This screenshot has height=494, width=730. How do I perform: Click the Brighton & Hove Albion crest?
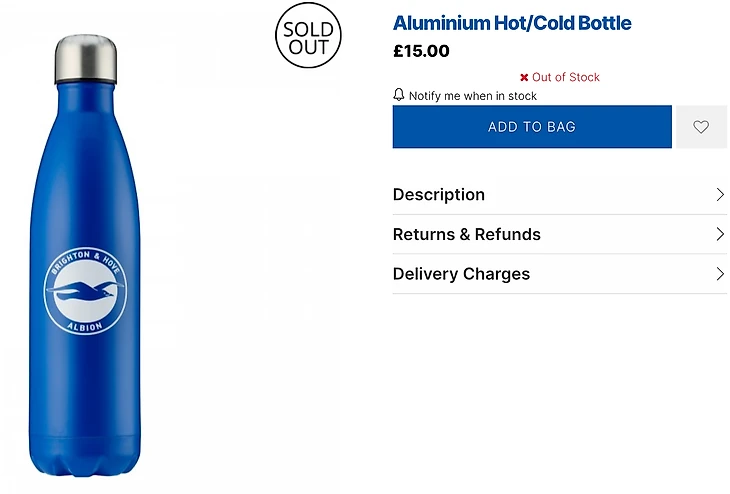coord(85,290)
